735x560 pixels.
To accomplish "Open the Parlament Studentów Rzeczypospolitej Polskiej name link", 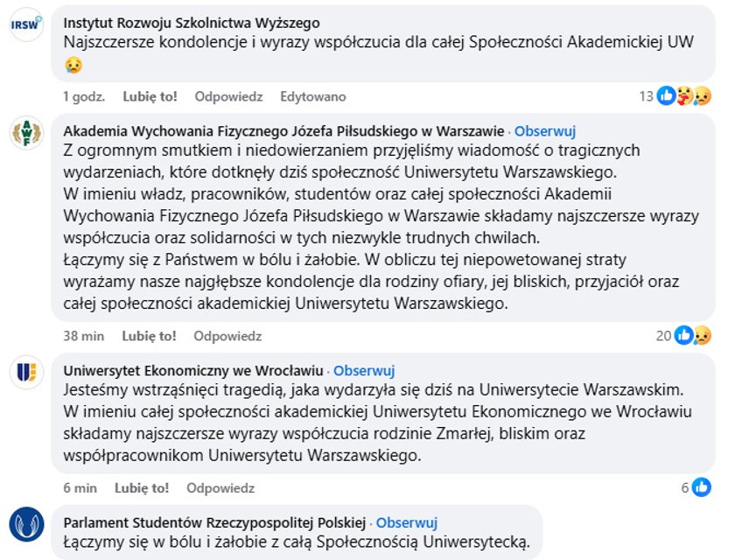I will tap(214, 522).
